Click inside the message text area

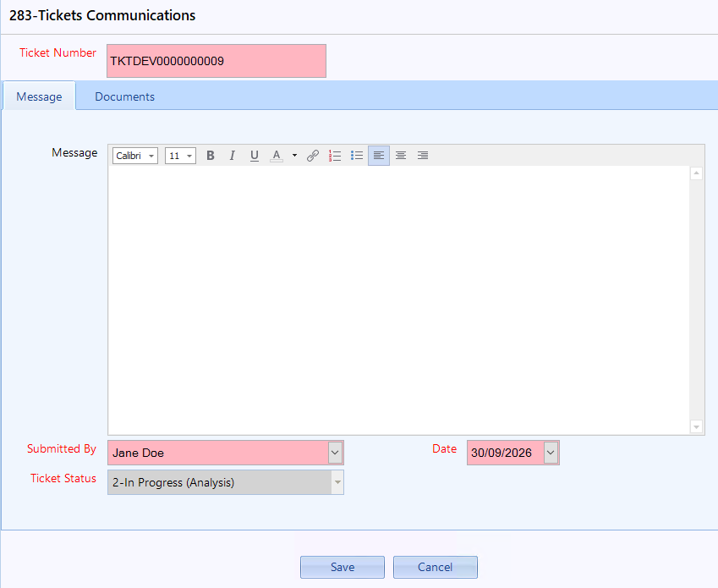[x=399, y=300]
